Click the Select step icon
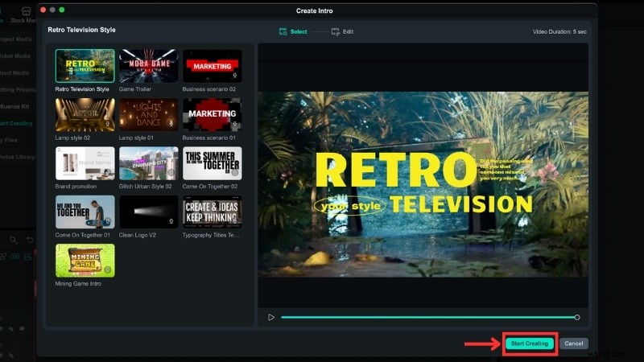The height and width of the screenshot is (362, 644). click(x=283, y=31)
